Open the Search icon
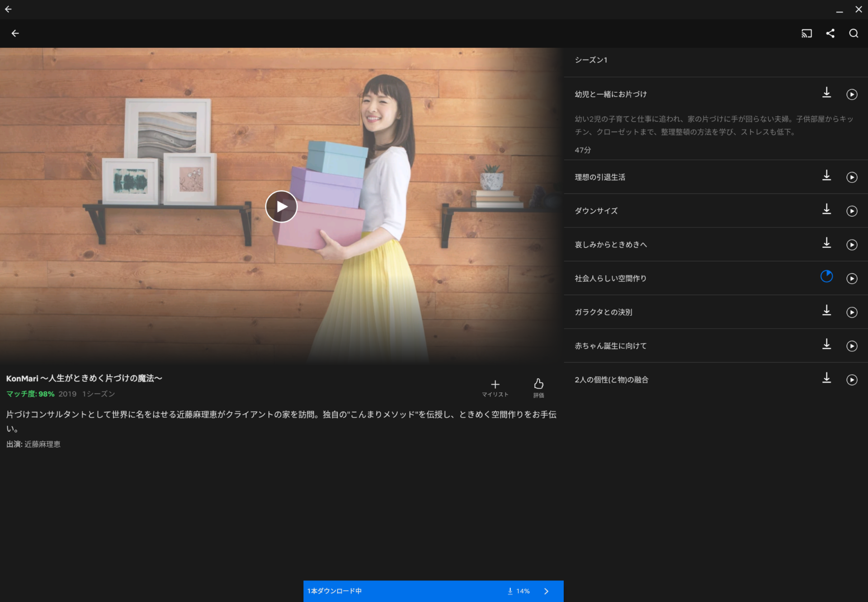 pyautogui.click(x=854, y=33)
